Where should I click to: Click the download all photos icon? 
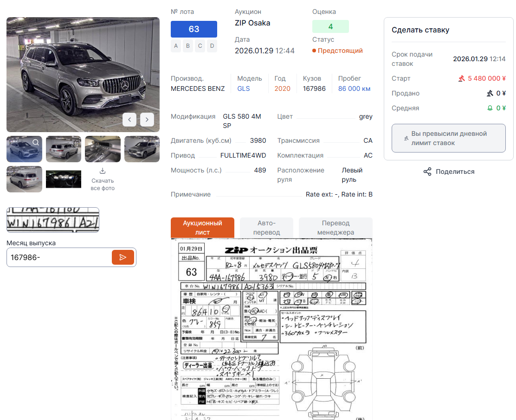tap(103, 171)
